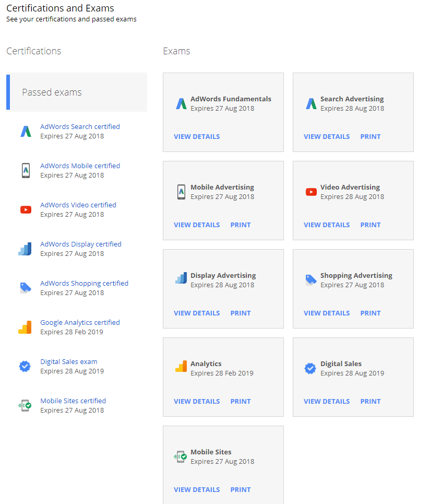Viewport: 430px width, 504px height.
Task: View details for Shopping Advertising exam
Action: coord(327,313)
